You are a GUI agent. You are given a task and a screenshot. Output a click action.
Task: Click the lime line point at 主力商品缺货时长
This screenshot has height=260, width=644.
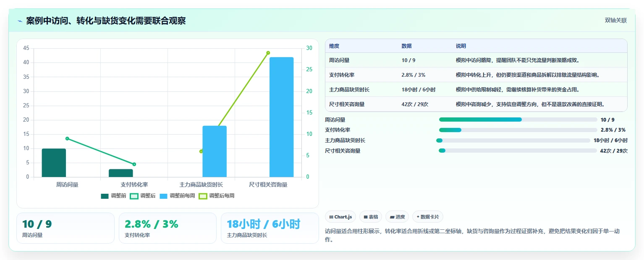[x=201, y=151]
